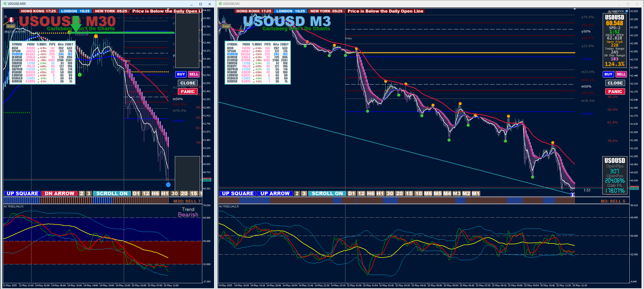
Task: Click the red stop-loss arrow icon
Action: click(x=11, y=20)
